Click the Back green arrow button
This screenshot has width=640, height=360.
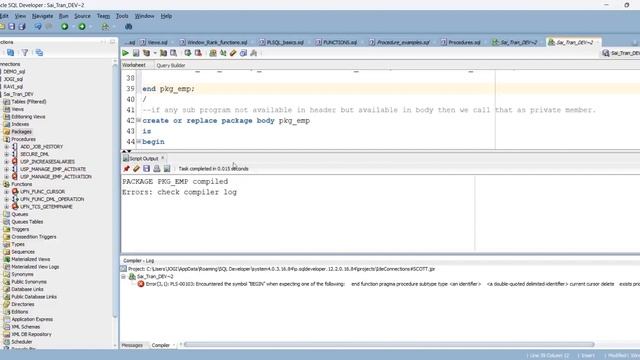click(64, 27)
